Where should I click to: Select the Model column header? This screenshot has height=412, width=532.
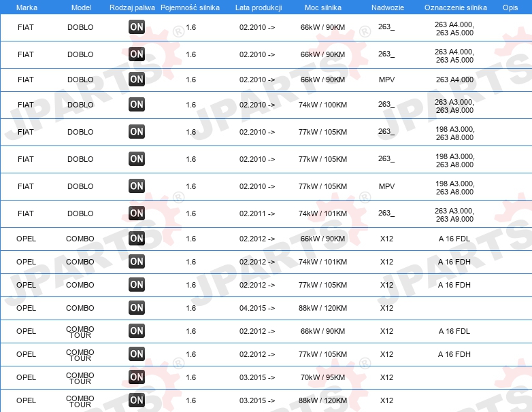coord(81,7)
